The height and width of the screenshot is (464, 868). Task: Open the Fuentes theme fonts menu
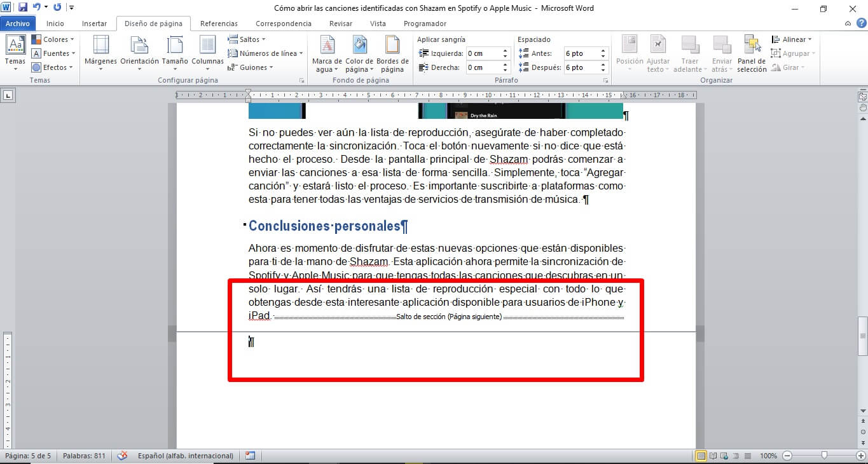[x=53, y=53]
